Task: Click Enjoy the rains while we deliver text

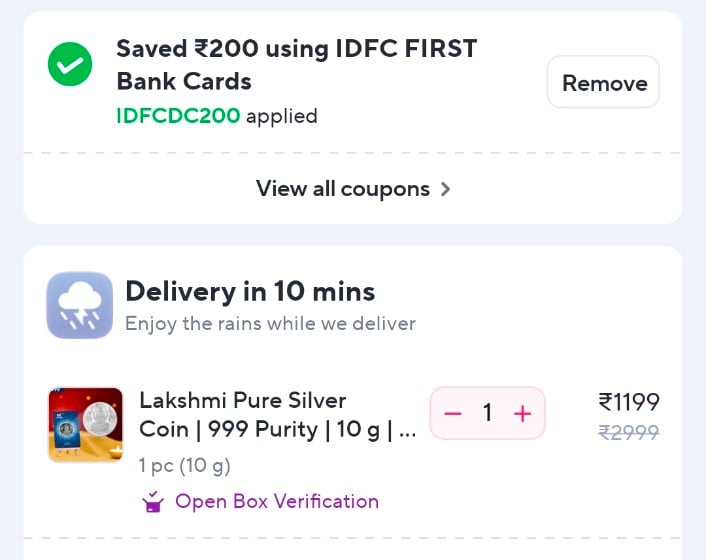Action: [270, 324]
